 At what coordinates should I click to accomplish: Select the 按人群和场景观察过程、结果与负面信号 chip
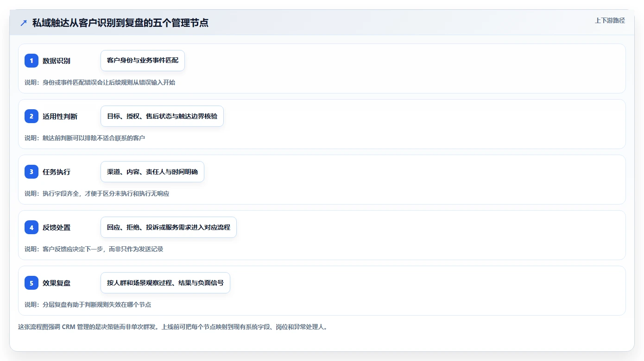click(165, 283)
